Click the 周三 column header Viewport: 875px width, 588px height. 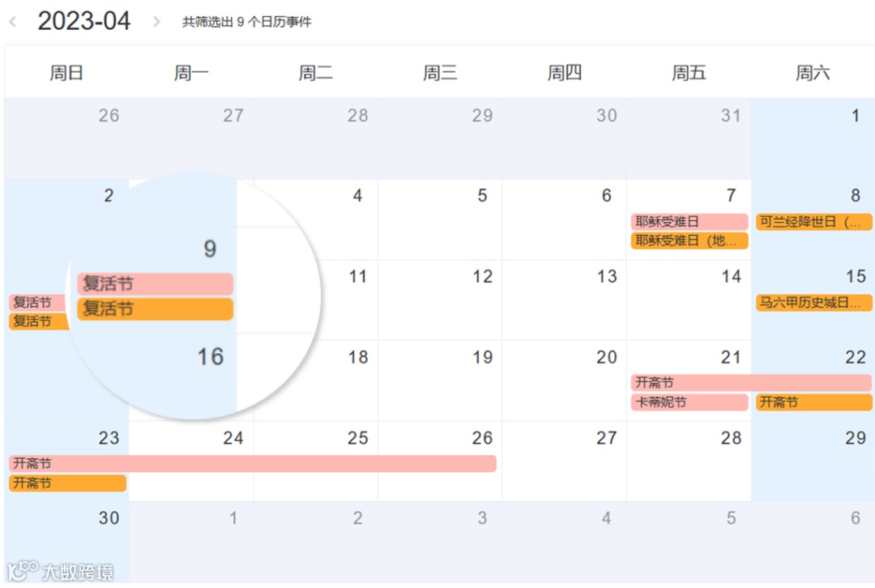tap(440, 73)
